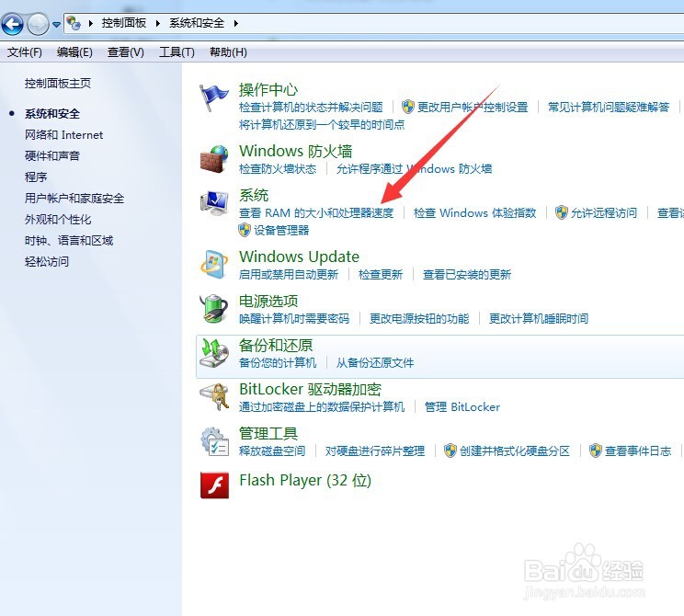The image size is (684, 616).
Task: Click 允许远程访问 link
Action: [604, 213]
